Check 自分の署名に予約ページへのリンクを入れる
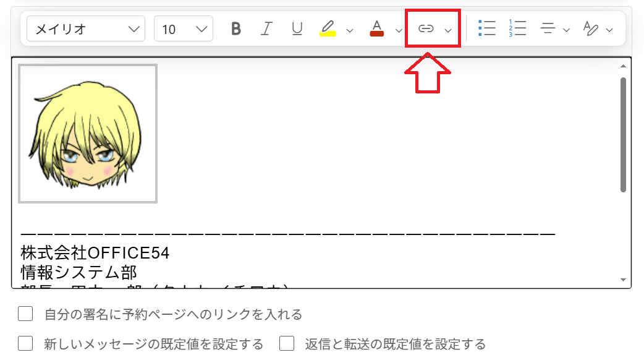Image resolution: width=644 pixels, height=360 pixels. click(25, 314)
